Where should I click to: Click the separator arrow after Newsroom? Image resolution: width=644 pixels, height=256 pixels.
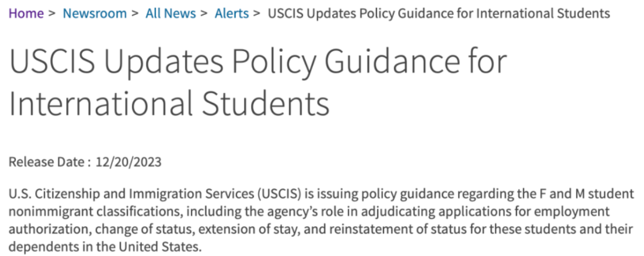(x=137, y=13)
